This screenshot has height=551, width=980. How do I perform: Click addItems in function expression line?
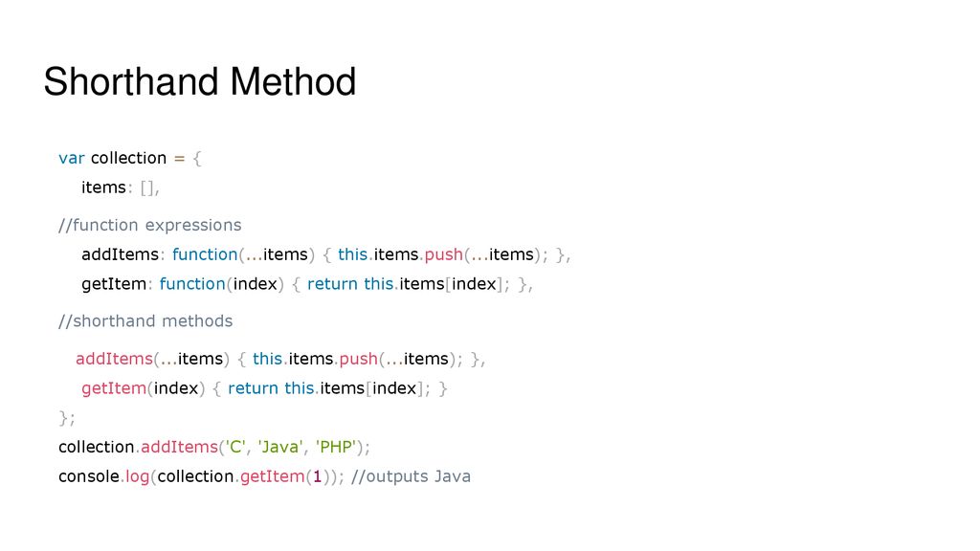point(120,254)
